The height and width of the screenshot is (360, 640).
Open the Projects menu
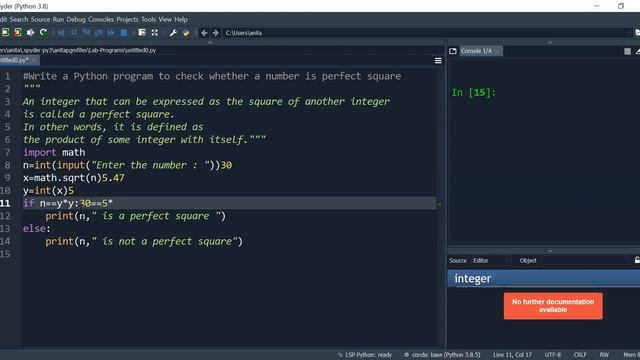pos(127,19)
